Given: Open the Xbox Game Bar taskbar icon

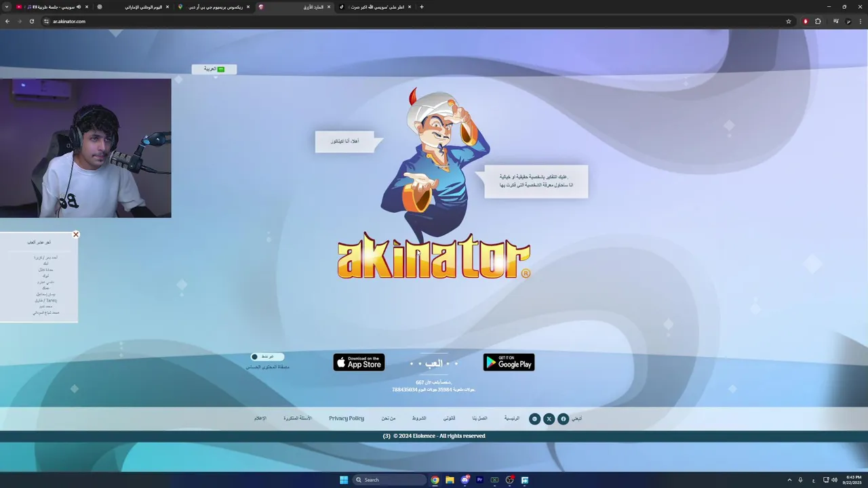Looking at the screenshot, I should click(x=495, y=480).
